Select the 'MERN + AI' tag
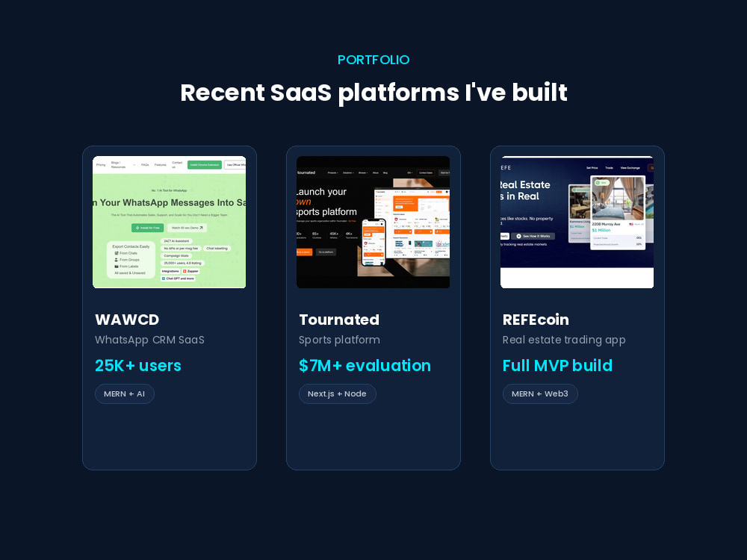Screen dimensions: 747x560 [124, 393]
